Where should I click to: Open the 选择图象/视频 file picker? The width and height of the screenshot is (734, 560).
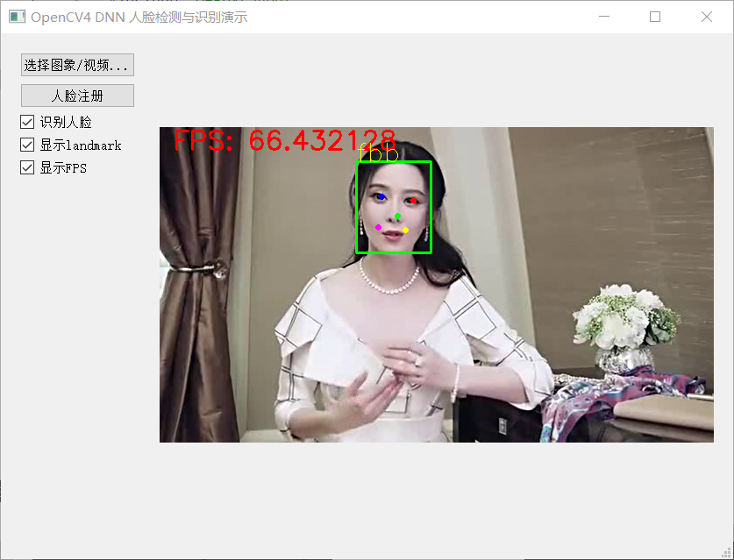[x=77, y=64]
